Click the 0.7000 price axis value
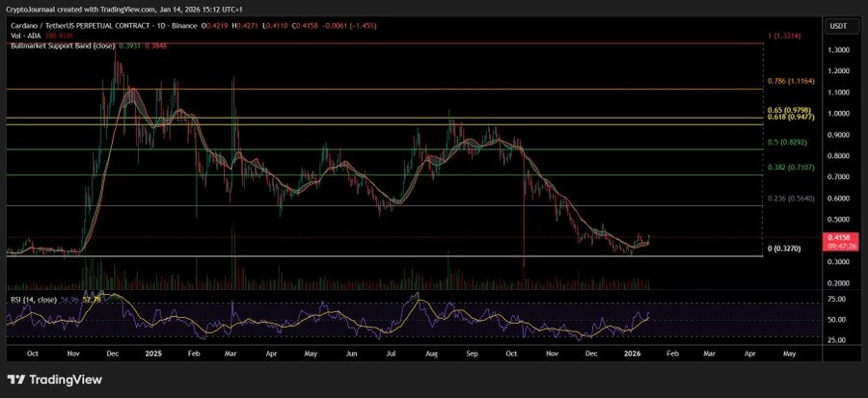Image resolution: width=868 pixels, height=398 pixels. (839, 177)
